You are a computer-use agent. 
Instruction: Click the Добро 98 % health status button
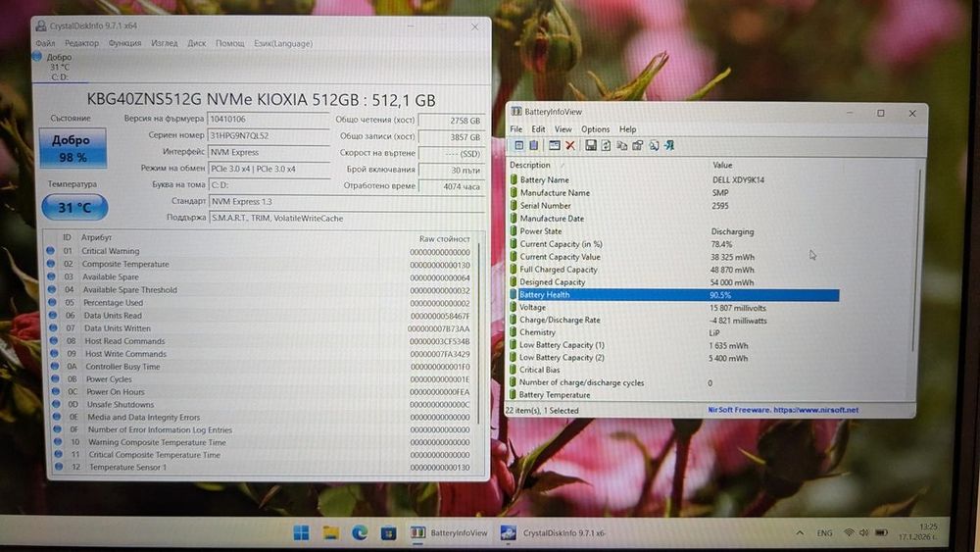(x=73, y=148)
